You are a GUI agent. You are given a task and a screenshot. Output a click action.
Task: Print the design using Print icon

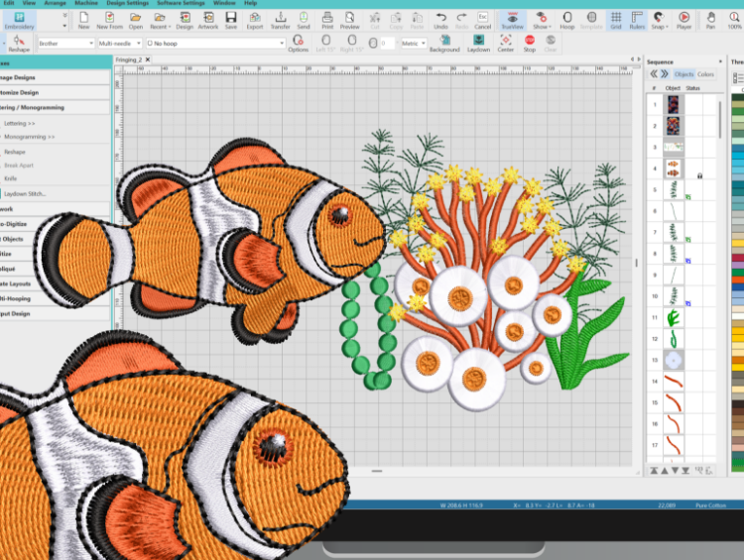click(327, 21)
